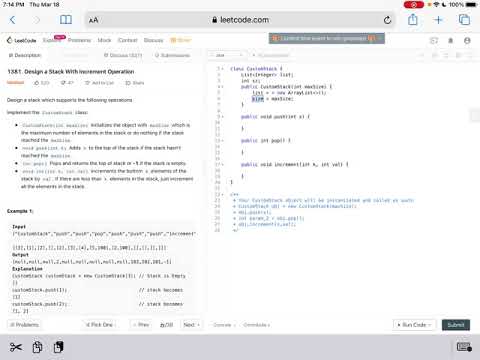Open the Contribute dropdown
This screenshot has width=480, height=360.
[256, 325]
